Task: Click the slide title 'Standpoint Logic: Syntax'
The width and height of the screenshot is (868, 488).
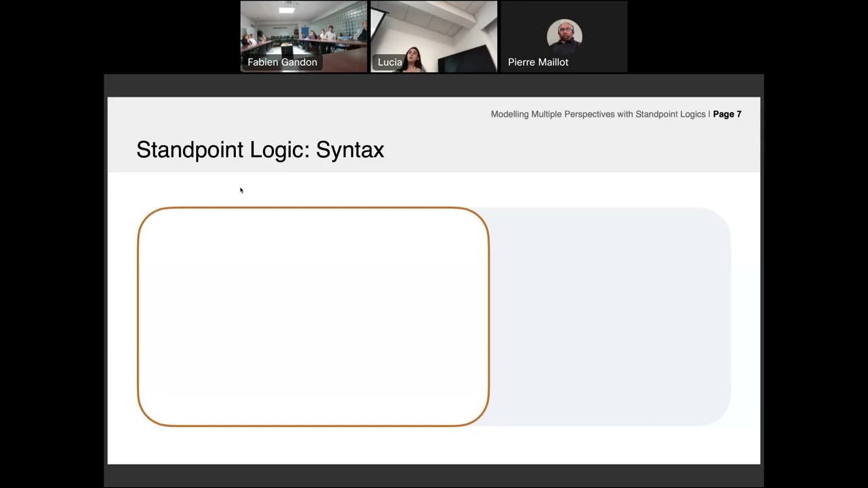Action: [x=260, y=150]
